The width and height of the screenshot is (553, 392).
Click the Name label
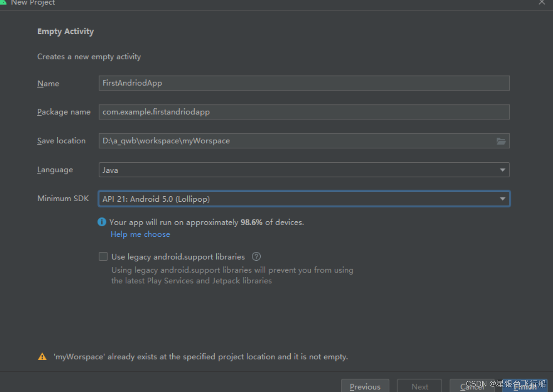48,84
